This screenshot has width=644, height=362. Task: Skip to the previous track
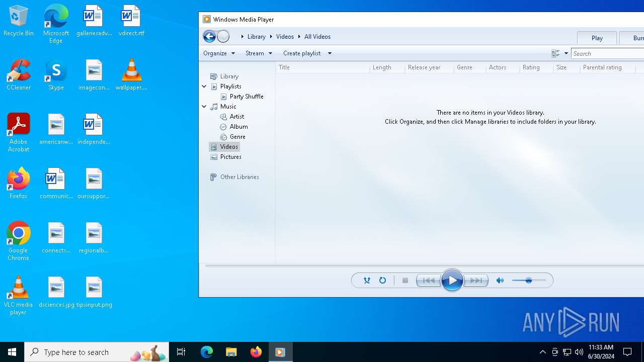pyautogui.click(x=428, y=281)
